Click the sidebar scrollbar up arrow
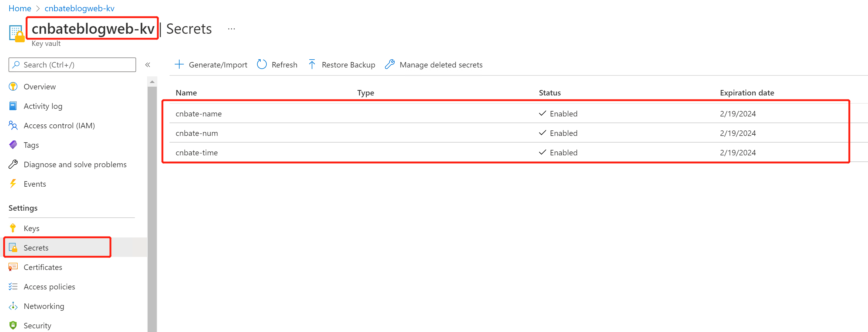 point(152,81)
